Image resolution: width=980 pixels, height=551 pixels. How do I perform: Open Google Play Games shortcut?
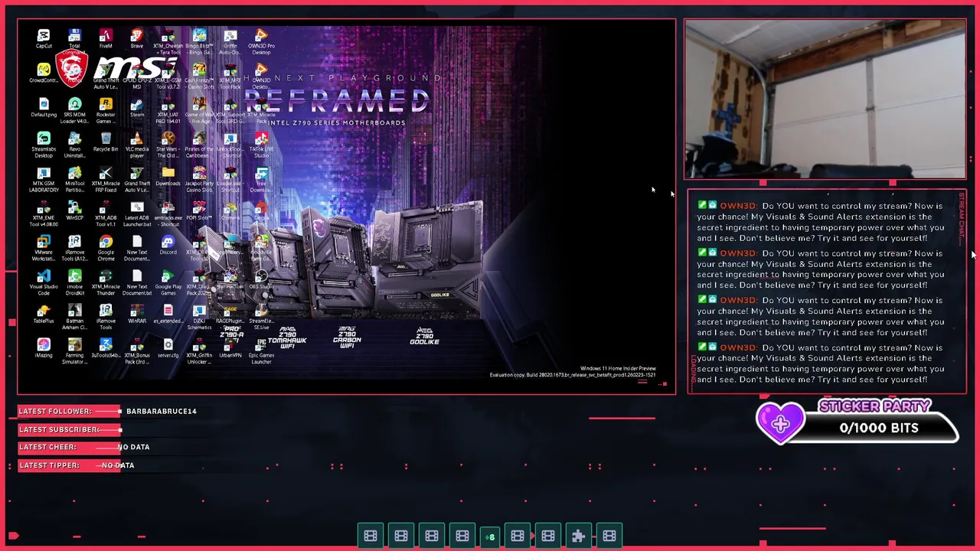pyautogui.click(x=168, y=283)
